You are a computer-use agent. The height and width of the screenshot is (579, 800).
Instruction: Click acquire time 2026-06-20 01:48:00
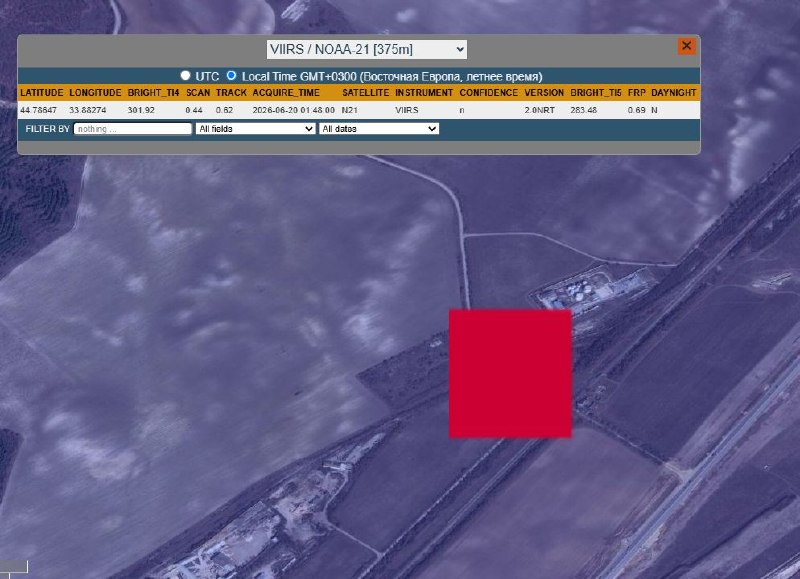coord(294,110)
